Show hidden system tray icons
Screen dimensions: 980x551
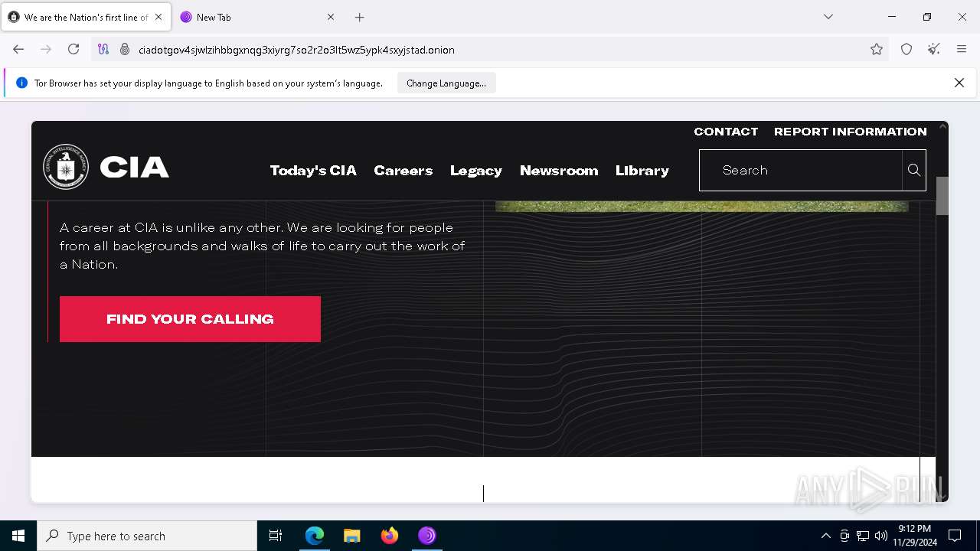[825, 536]
